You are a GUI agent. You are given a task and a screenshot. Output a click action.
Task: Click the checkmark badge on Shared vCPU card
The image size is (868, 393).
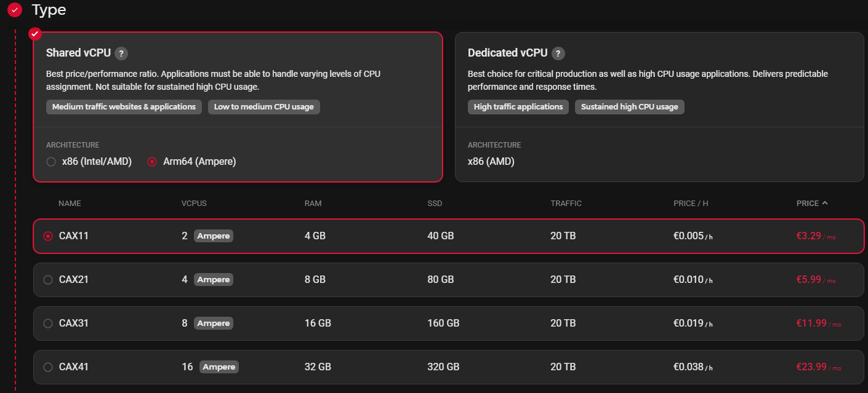tap(35, 33)
